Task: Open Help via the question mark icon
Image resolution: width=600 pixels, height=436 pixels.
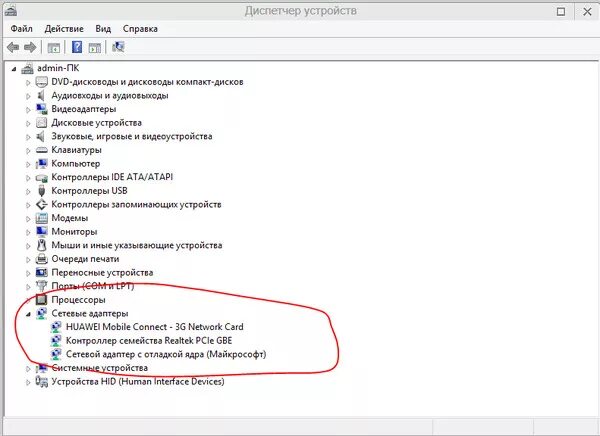Action: [x=77, y=47]
